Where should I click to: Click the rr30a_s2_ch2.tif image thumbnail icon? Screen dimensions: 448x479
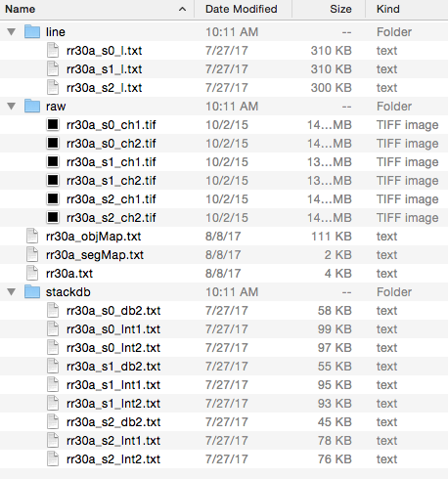[53, 217]
